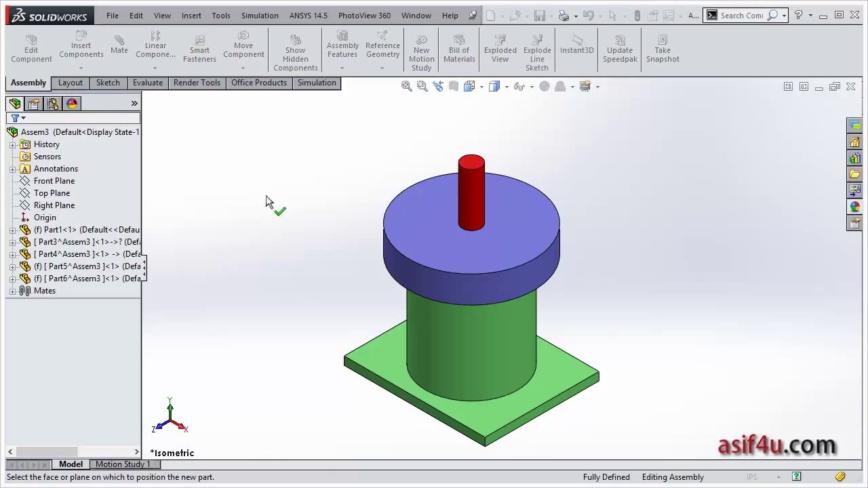
Task: Open FeatureManager design tree tab
Action: pos(15,104)
